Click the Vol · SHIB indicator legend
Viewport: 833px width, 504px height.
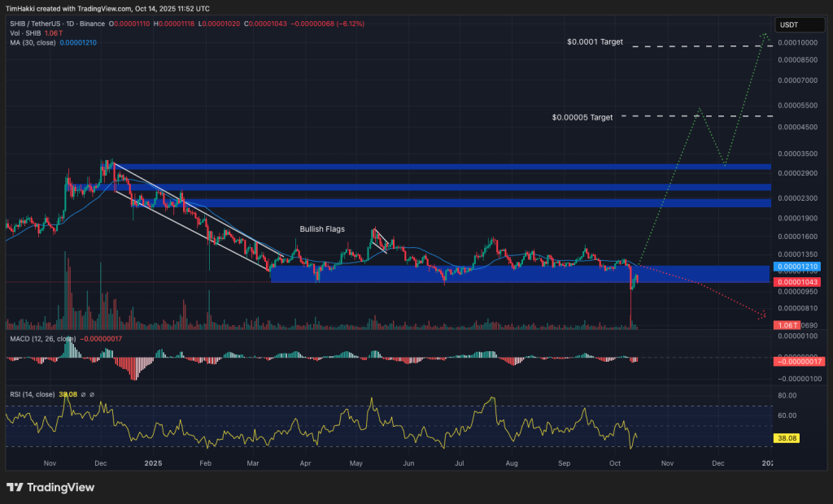[x=26, y=33]
